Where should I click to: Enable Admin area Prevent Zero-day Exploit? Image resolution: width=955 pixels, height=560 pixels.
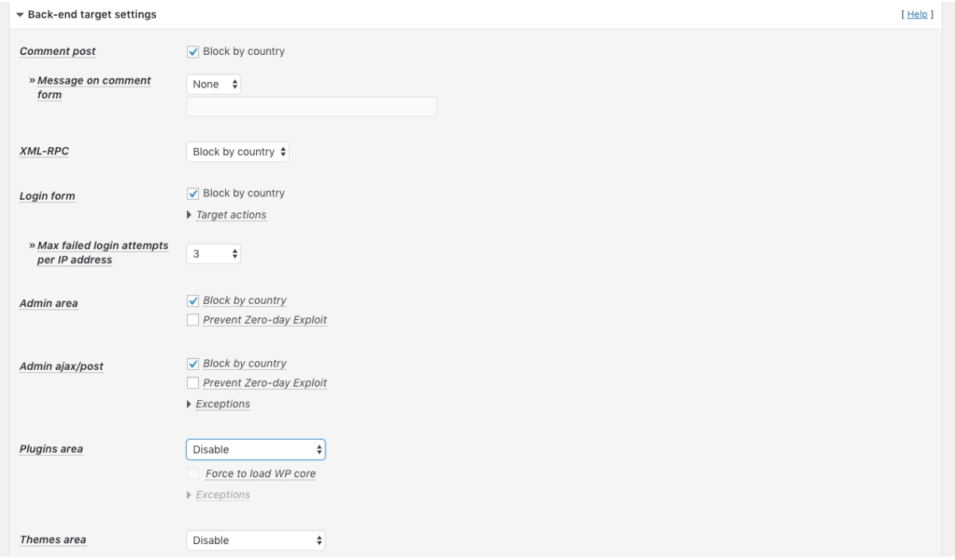pyautogui.click(x=193, y=320)
